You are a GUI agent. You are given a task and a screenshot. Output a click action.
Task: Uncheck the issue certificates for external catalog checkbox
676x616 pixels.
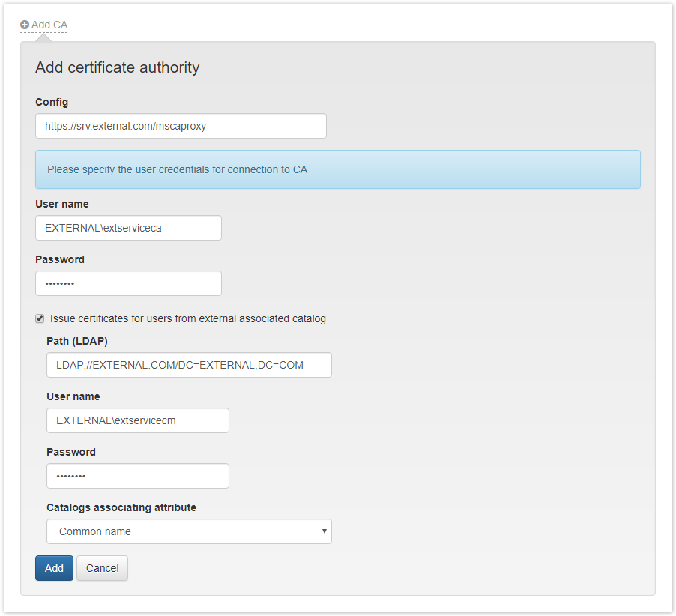pos(40,318)
